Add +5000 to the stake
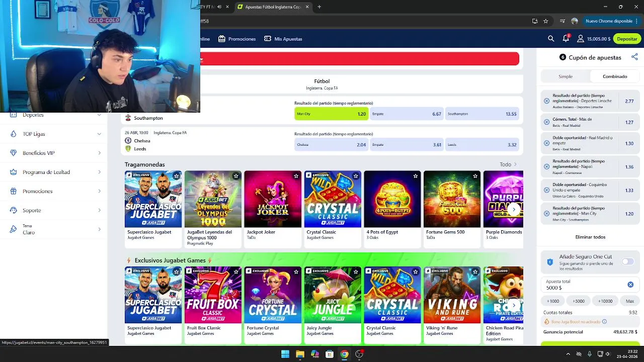Viewport: 644px width, 362px height. (x=579, y=301)
